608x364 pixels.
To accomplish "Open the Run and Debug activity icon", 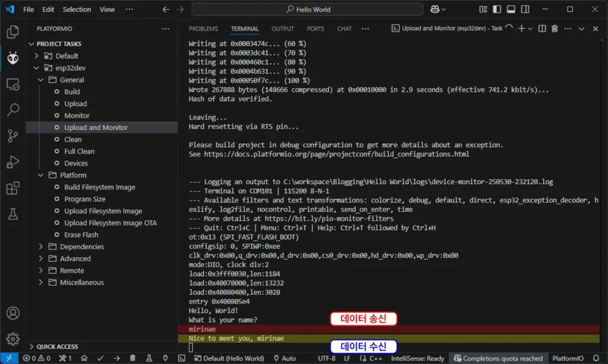I will 13,162.
